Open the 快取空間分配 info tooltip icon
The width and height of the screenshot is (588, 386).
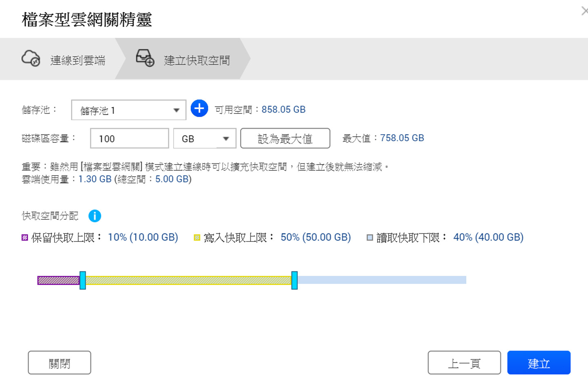point(94,216)
